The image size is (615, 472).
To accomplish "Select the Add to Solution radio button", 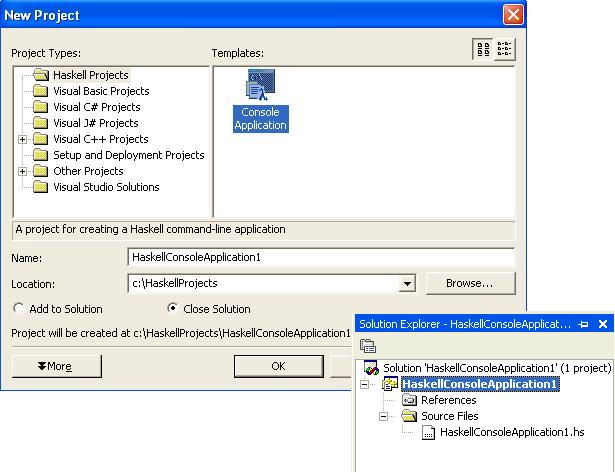I will (18, 308).
